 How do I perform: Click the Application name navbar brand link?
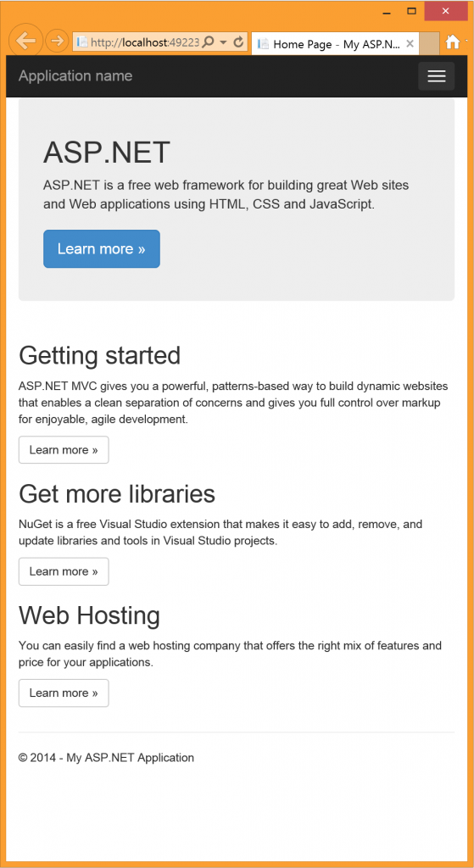[75, 75]
